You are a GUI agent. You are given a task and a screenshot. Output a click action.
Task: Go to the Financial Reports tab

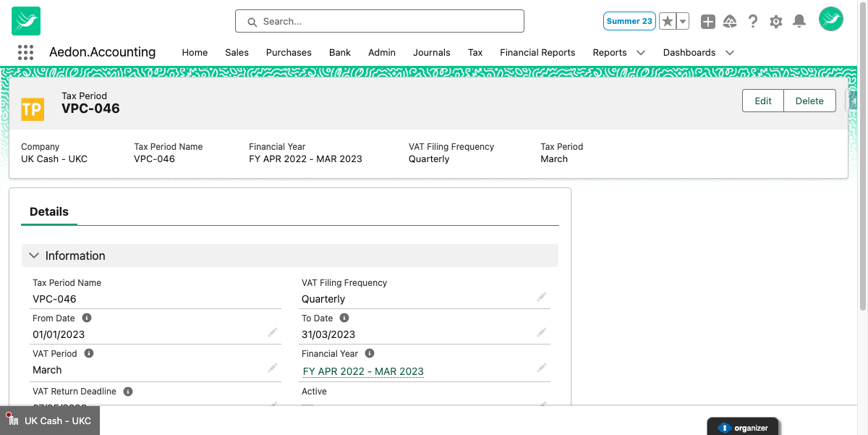[537, 52]
